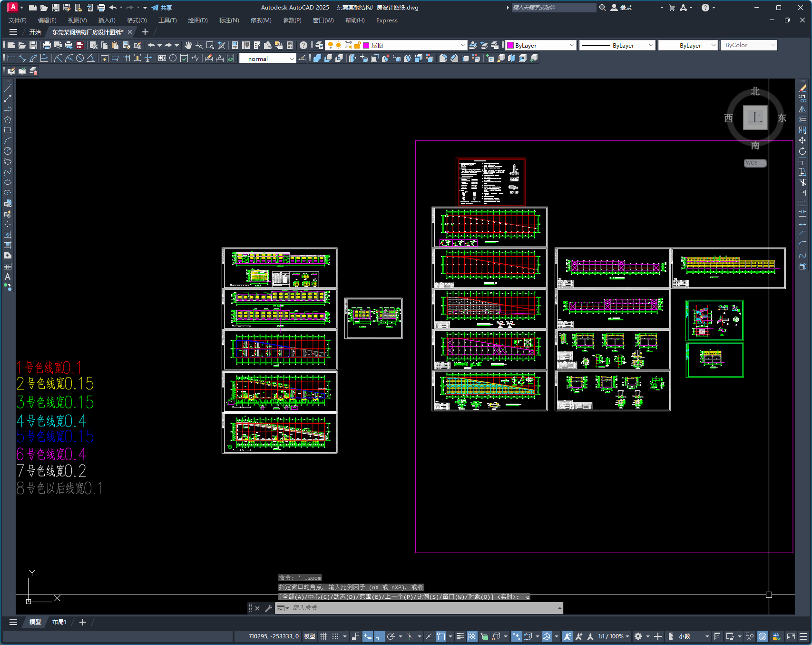Toggle hardware acceleration round icon
This screenshot has width=812, height=645.
click(x=763, y=636)
